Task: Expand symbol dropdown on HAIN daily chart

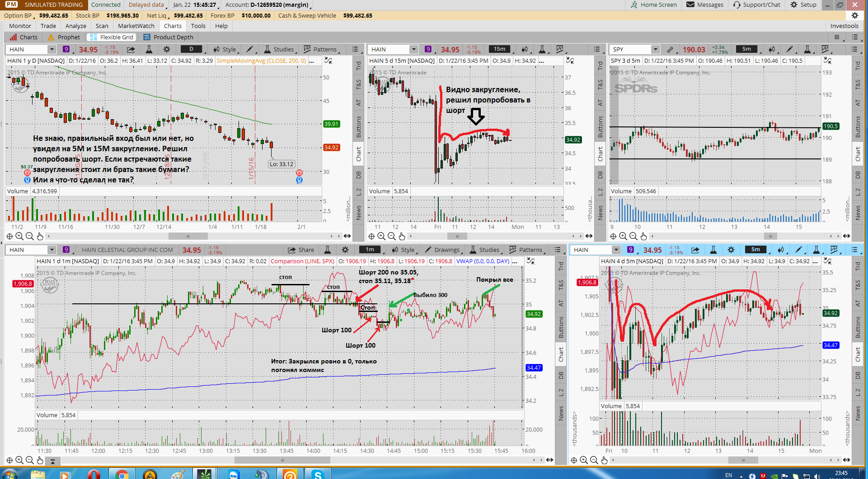Action: click(52, 49)
